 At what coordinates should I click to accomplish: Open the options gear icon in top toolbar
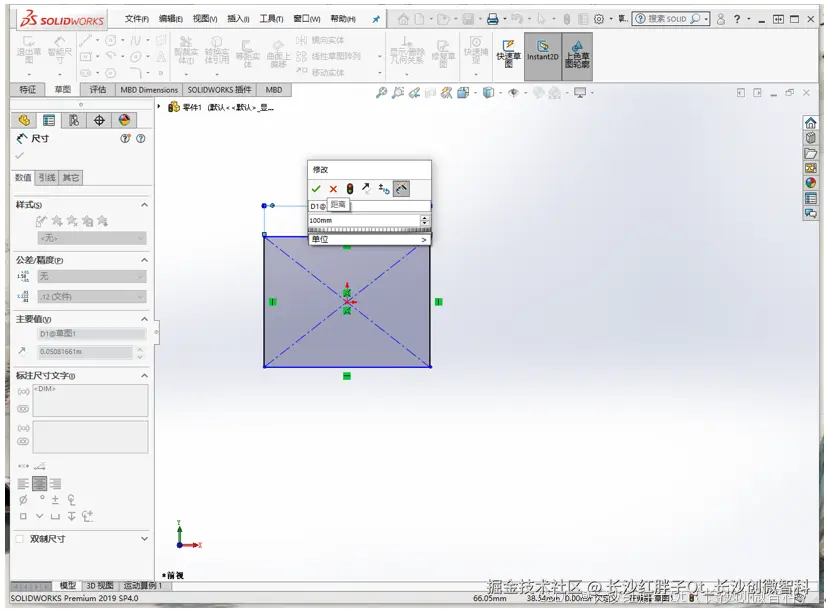pos(598,19)
